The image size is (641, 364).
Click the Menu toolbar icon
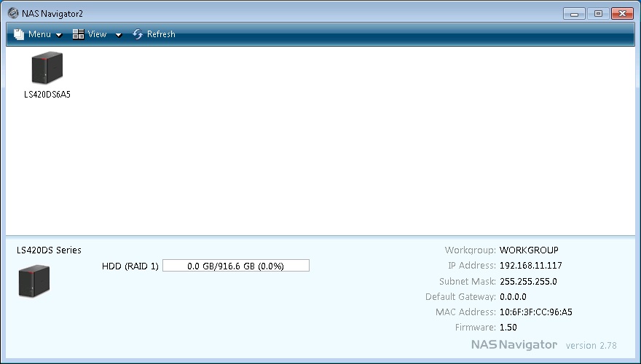(x=19, y=34)
